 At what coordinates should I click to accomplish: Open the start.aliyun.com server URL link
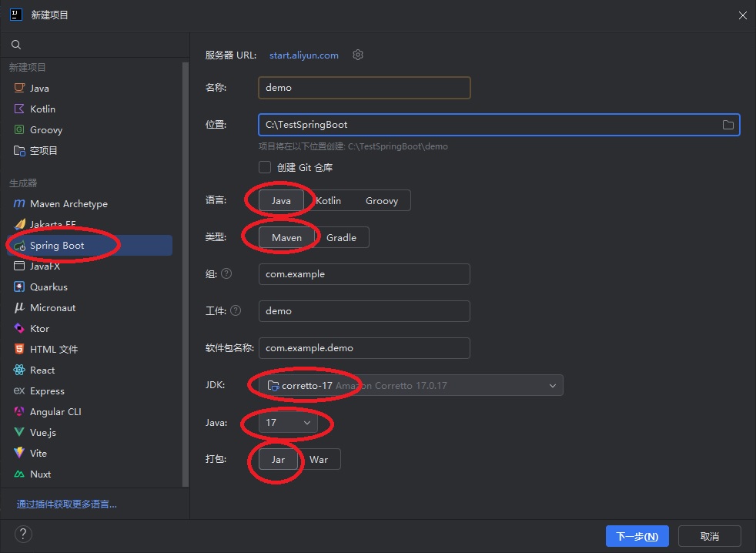(x=304, y=55)
